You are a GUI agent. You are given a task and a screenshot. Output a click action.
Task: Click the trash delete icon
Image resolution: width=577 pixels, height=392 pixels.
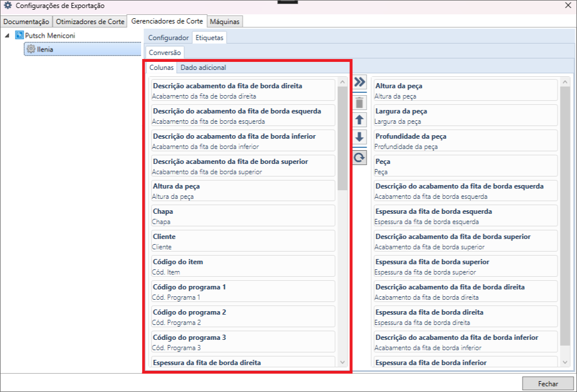click(360, 103)
